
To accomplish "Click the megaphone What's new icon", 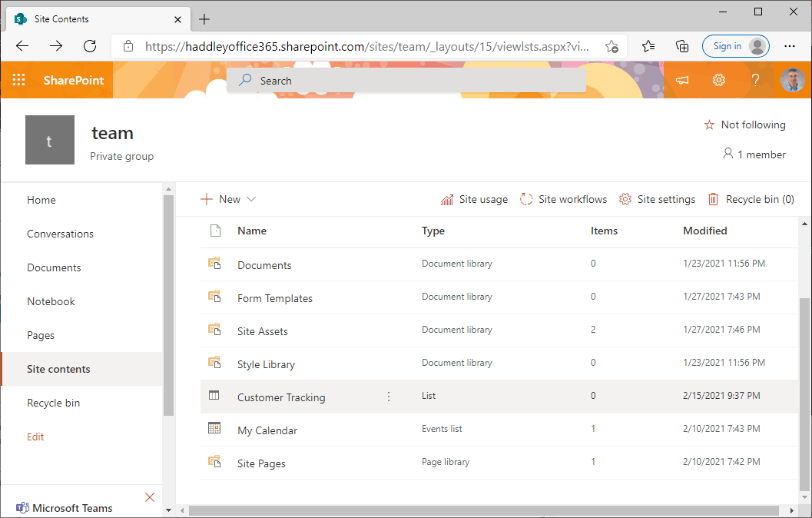I will (681, 80).
